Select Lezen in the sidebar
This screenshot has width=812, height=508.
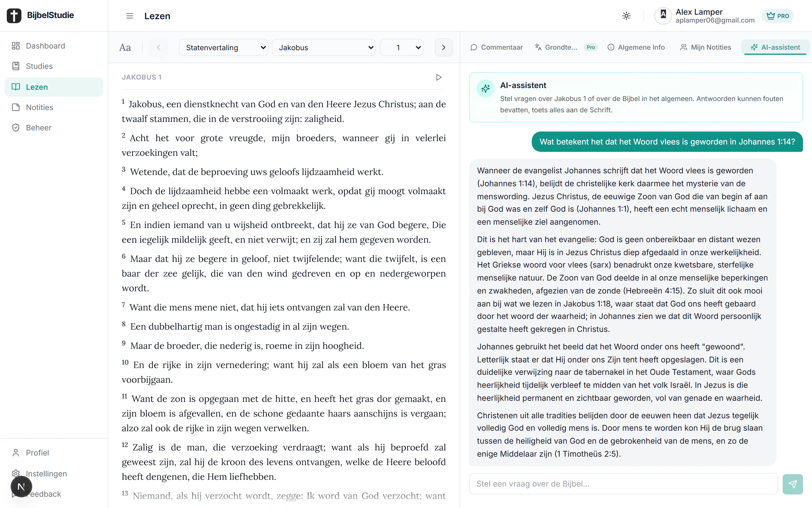click(x=54, y=87)
